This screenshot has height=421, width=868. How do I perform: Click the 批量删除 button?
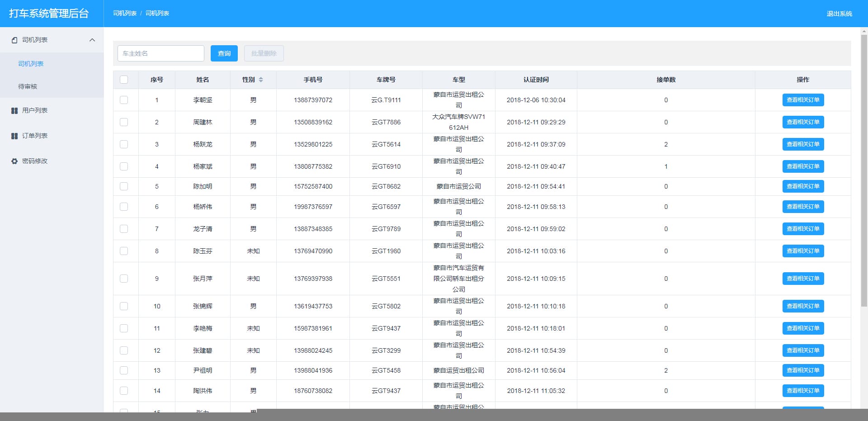tap(264, 53)
